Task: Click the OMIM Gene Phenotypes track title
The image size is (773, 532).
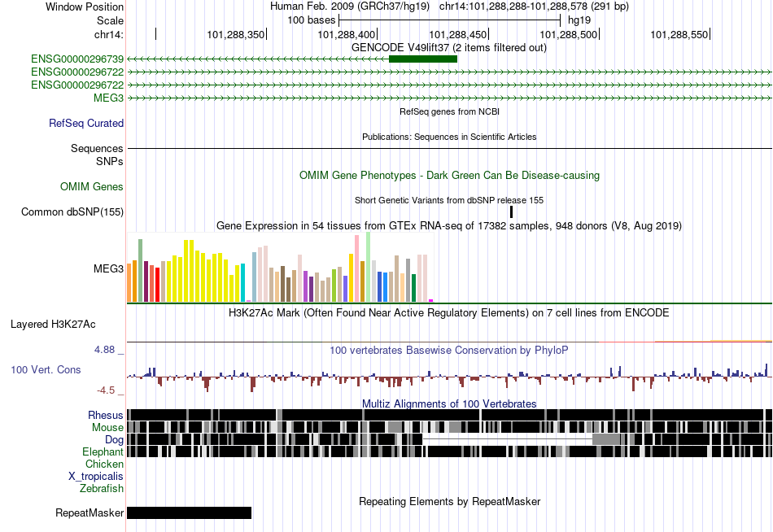Action: click(x=450, y=176)
